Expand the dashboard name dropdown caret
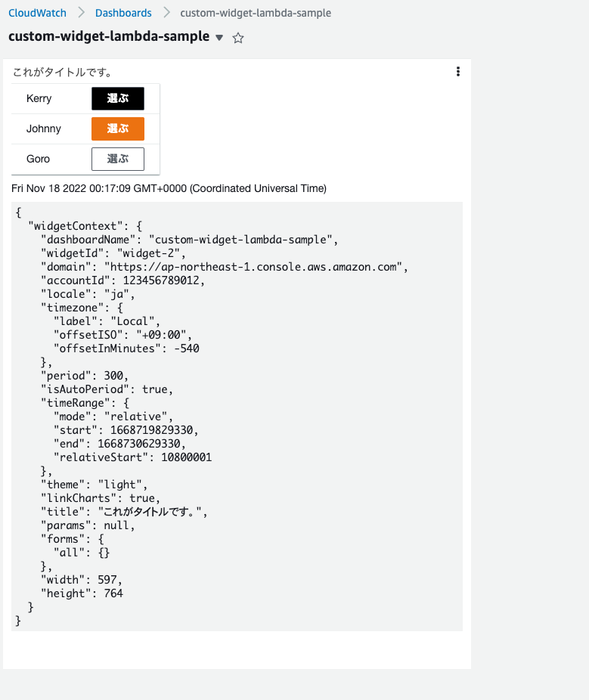 point(219,38)
